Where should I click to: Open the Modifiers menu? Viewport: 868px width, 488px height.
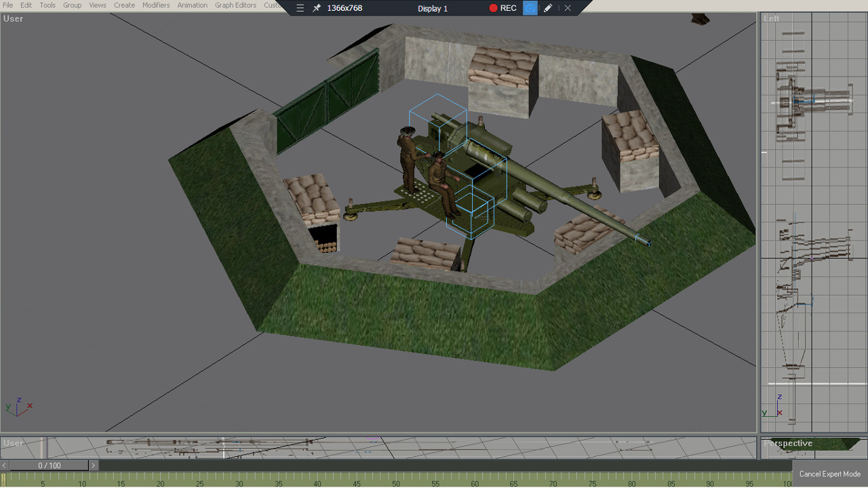pyautogui.click(x=156, y=5)
